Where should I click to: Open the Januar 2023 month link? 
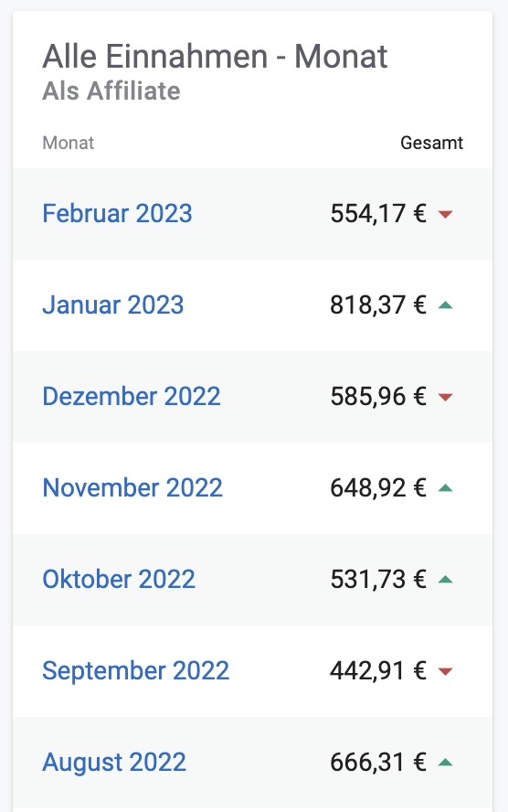pyautogui.click(x=113, y=304)
